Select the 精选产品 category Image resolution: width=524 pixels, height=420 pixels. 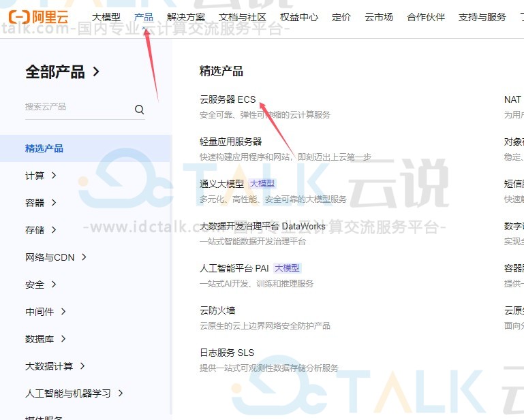tap(44, 148)
